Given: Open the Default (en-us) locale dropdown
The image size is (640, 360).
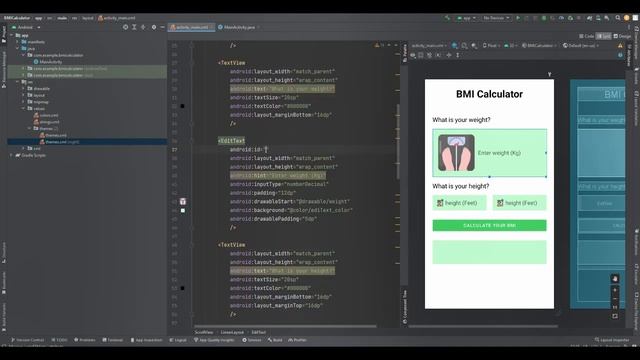Looking at the screenshot, I should point(581,46).
